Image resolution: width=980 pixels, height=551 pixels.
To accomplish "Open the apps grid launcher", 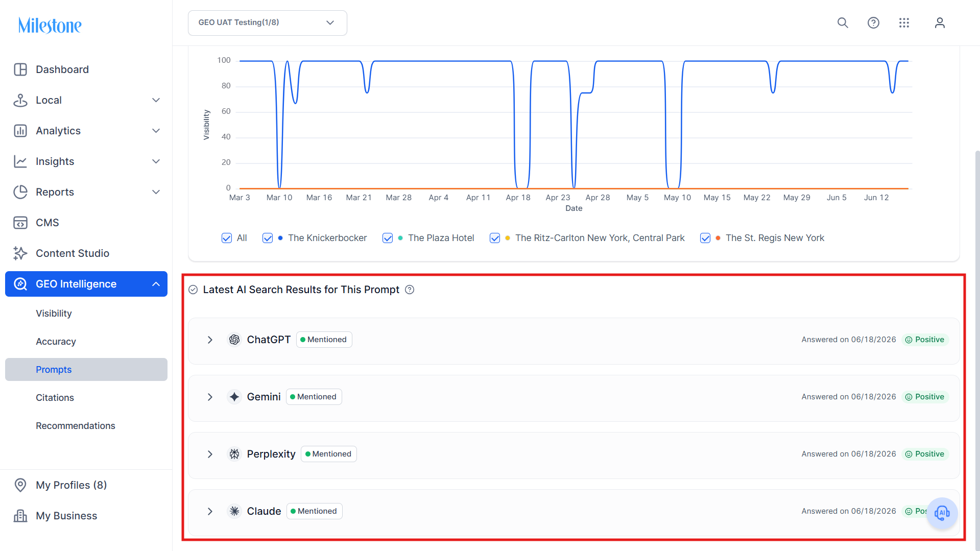I will coord(904,22).
